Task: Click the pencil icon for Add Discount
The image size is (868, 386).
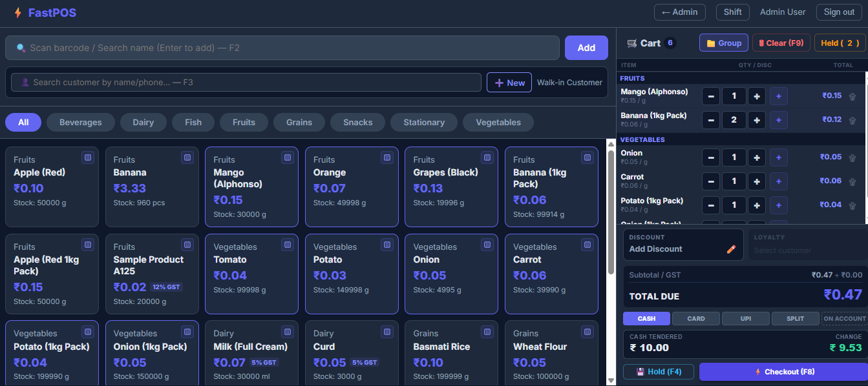Action: pyautogui.click(x=732, y=249)
